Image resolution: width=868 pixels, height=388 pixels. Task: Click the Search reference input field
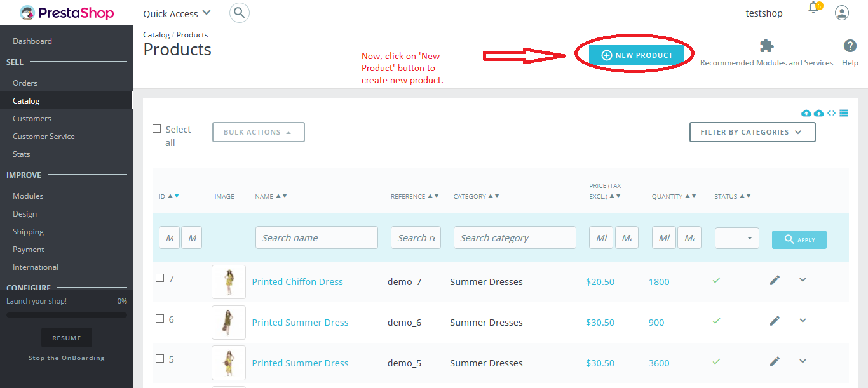click(416, 238)
